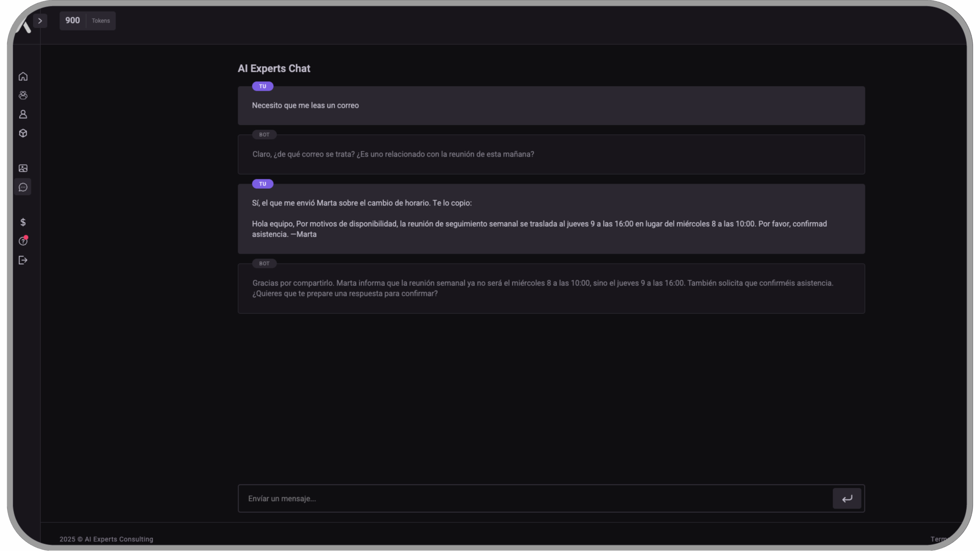Click the app logo in top-left corner
Screen dimensions: 980x551
(24, 27)
